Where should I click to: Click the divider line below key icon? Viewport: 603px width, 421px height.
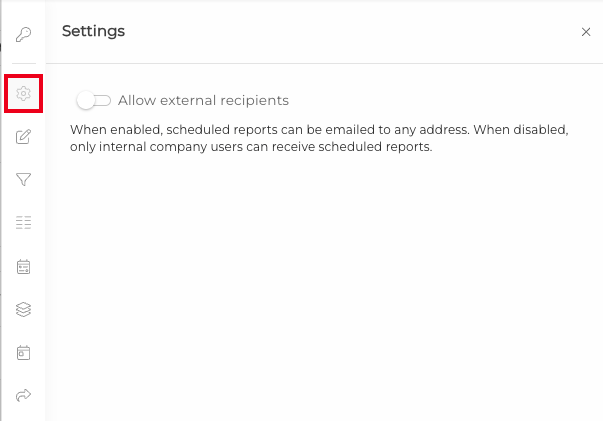(x=24, y=63)
